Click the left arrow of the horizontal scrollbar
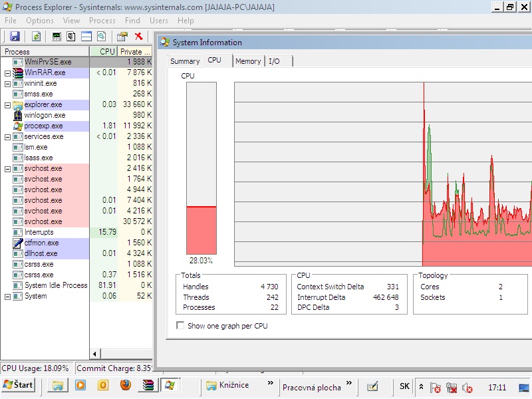Image resolution: width=532 pixels, height=399 pixels. tap(94, 354)
